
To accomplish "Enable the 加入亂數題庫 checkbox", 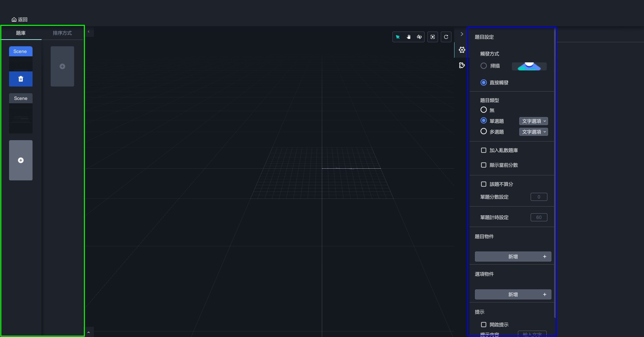I will pos(484,151).
